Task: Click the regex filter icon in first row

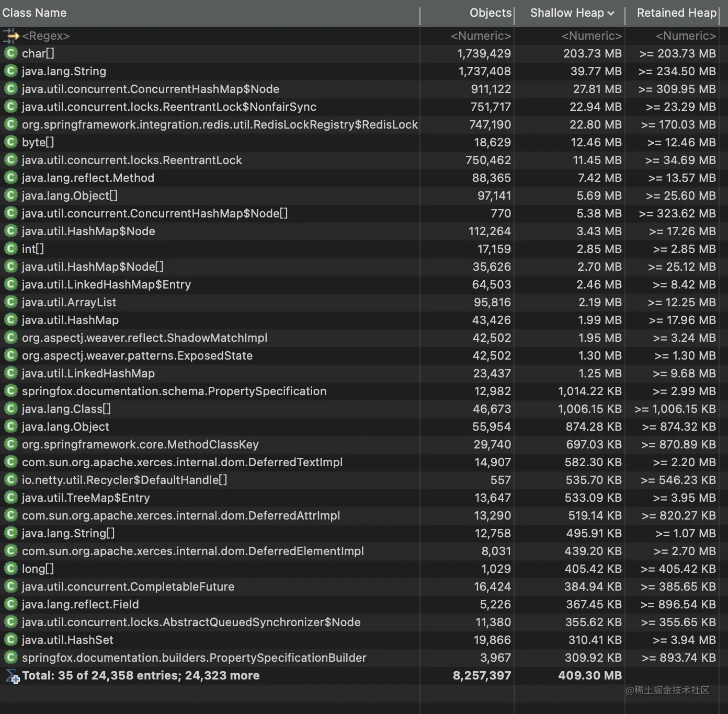Action: pyautogui.click(x=10, y=36)
